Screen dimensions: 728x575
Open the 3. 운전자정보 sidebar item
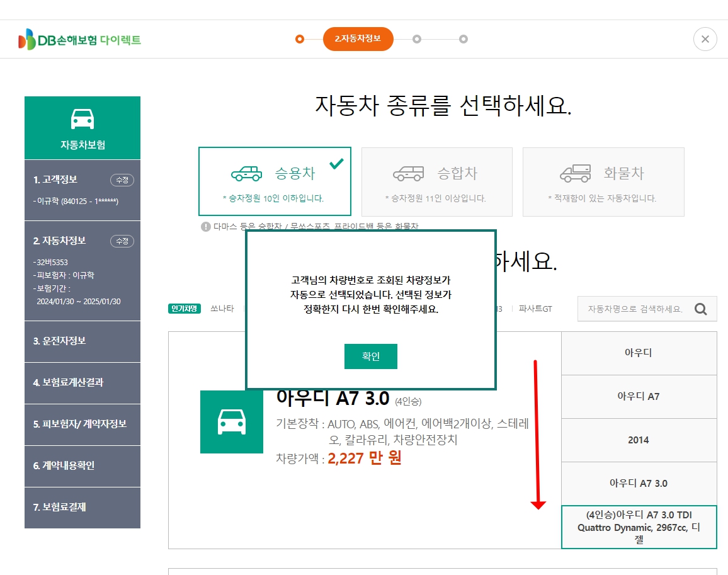(82, 341)
